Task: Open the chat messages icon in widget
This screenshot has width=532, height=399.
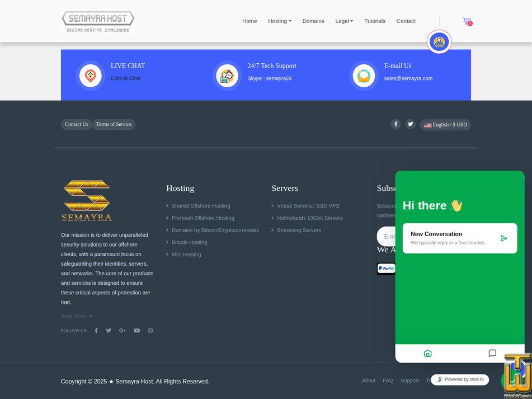Action: click(492, 353)
